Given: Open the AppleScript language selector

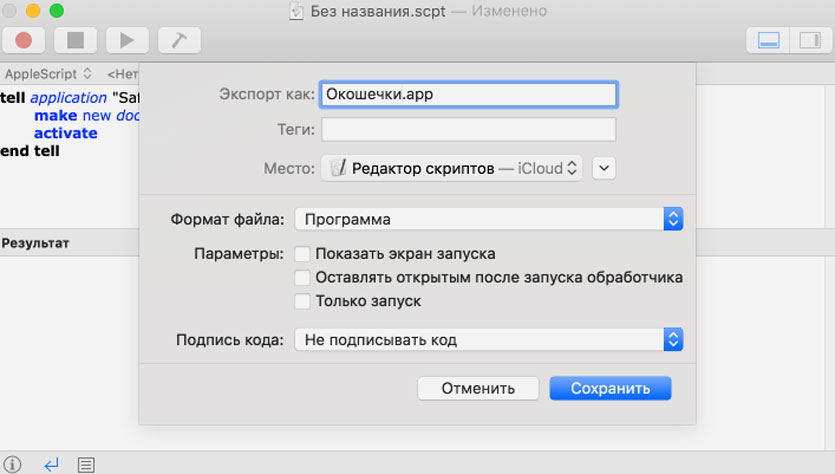Looking at the screenshot, I should 47,73.
